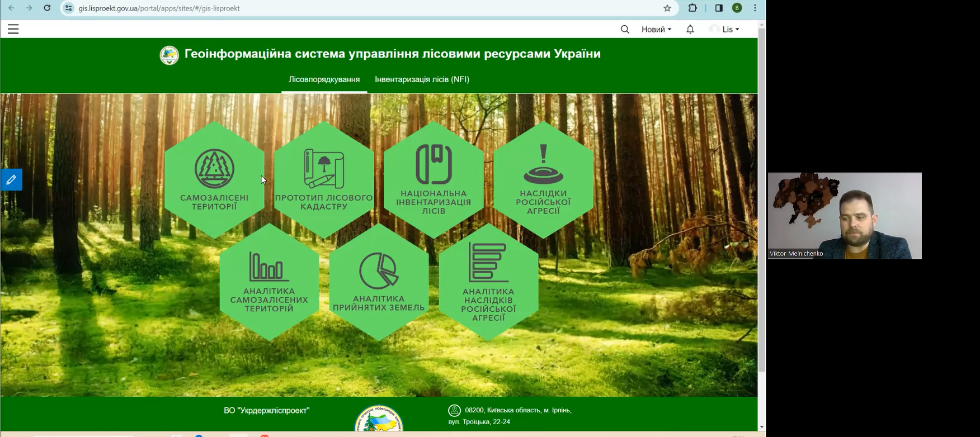Open the browser profile avatar B
The height and width of the screenshot is (437, 980).
pos(737,8)
